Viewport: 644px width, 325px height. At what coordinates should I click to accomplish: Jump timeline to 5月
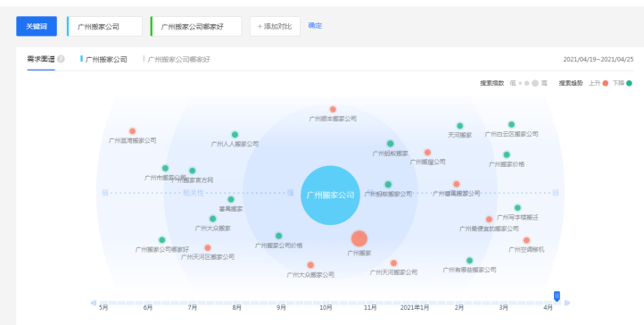coord(103,308)
